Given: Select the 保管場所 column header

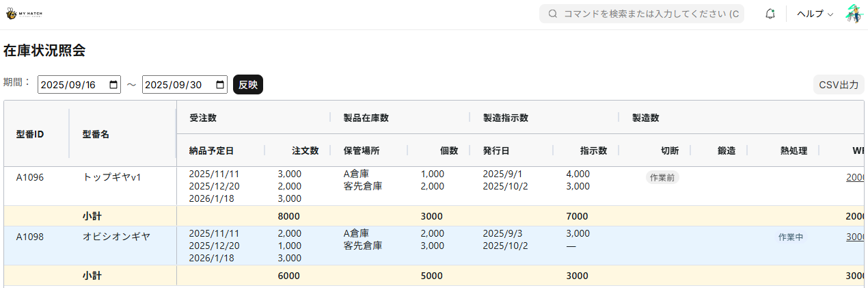Looking at the screenshot, I should pos(362,150).
